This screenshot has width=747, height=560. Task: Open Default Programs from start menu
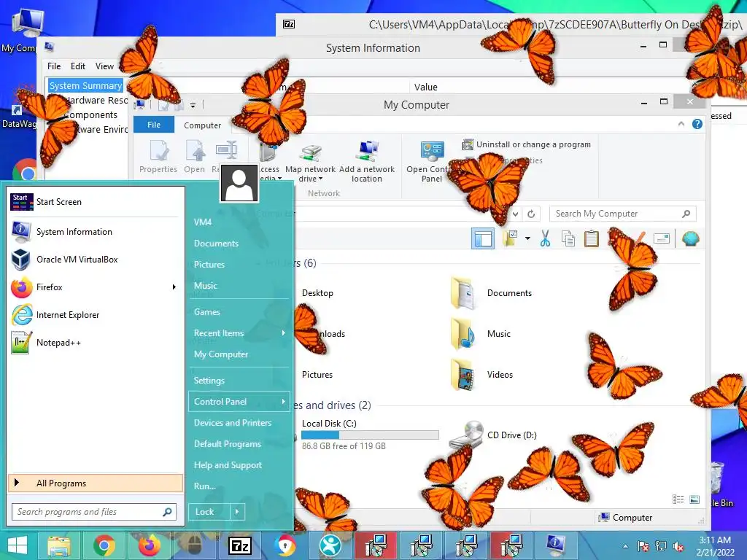228,444
